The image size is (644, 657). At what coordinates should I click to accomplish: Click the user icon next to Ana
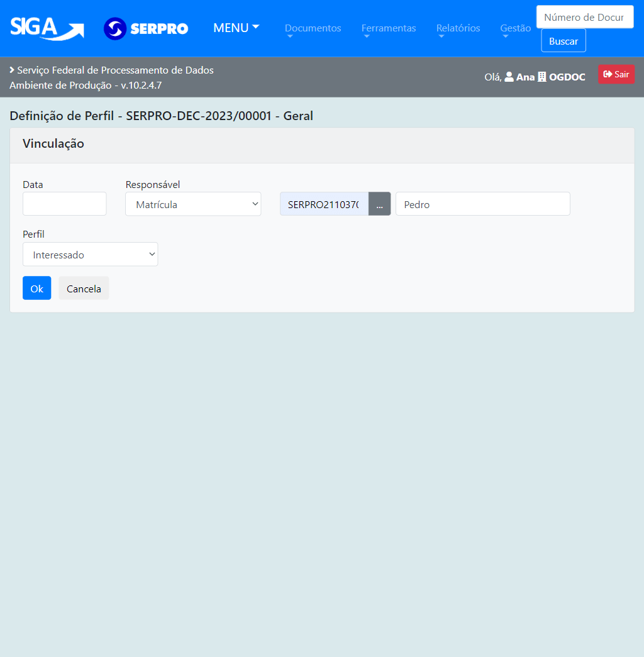point(509,77)
